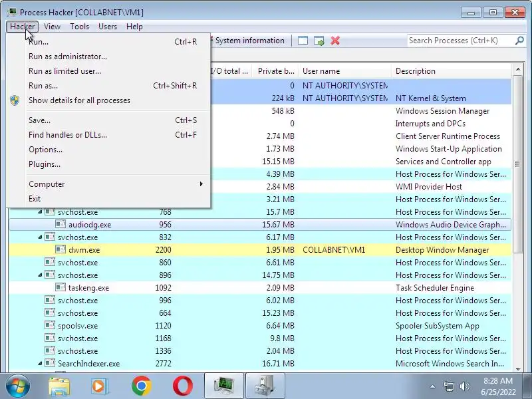Click the dwm.exe process icon
The width and height of the screenshot is (532, 399).
point(61,250)
